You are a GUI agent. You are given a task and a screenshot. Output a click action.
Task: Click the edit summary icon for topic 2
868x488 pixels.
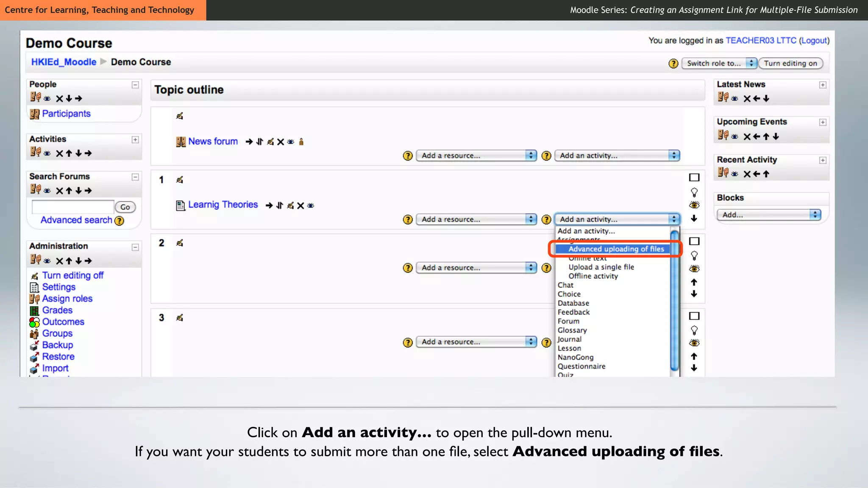(x=180, y=243)
